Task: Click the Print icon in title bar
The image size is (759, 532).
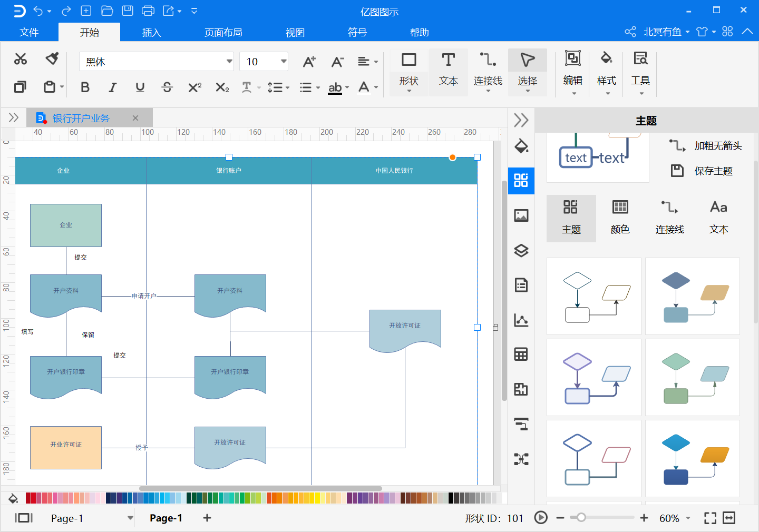Action: click(x=148, y=11)
